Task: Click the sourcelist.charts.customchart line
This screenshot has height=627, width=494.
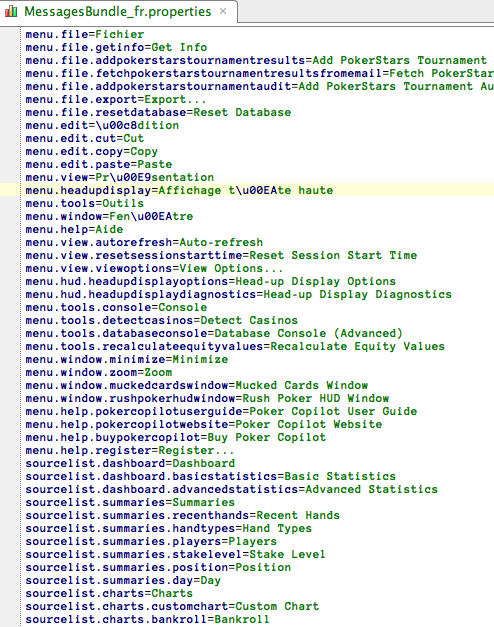Action: [172, 606]
